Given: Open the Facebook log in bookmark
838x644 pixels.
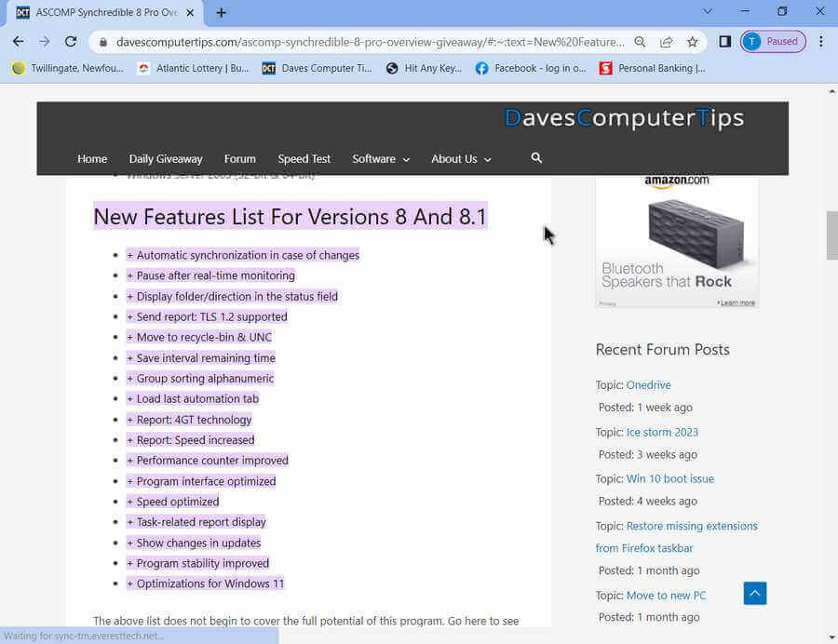Looking at the screenshot, I should (x=531, y=68).
